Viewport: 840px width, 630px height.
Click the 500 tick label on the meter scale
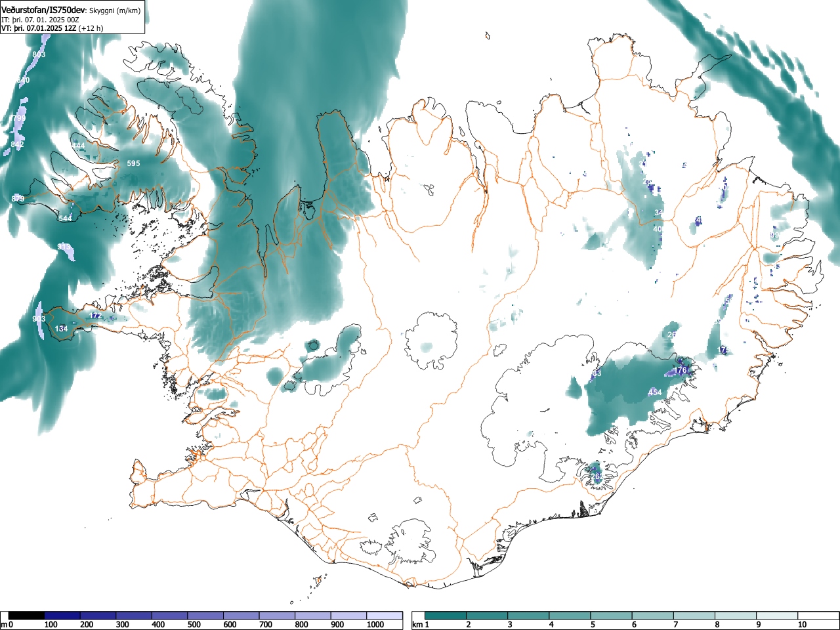pyautogui.click(x=194, y=625)
